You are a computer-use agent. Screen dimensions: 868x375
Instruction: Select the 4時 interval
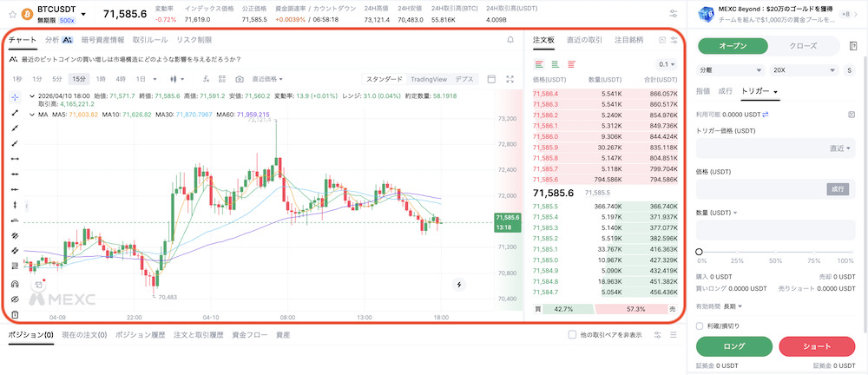click(121, 79)
